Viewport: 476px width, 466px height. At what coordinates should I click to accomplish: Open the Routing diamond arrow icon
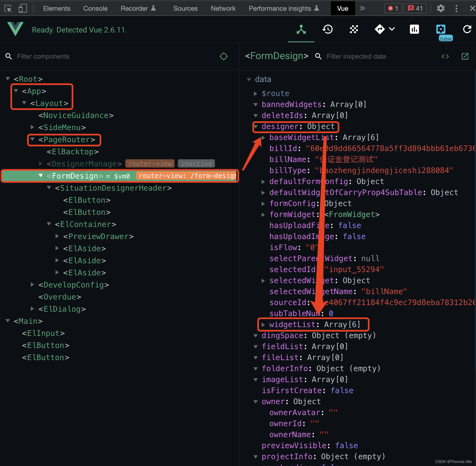(x=380, y=29)
